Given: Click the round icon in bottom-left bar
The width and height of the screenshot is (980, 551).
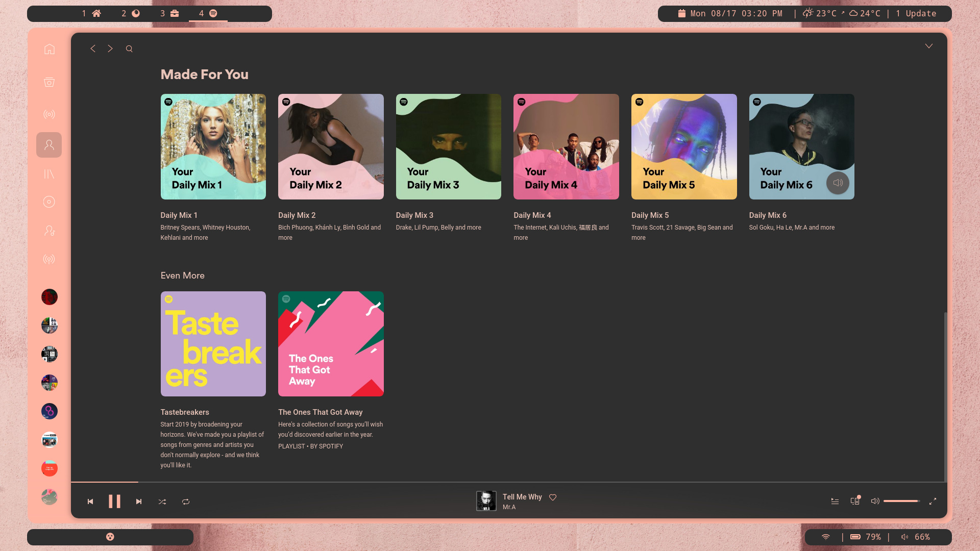Looking at the screenshot, I should point(110,537).
